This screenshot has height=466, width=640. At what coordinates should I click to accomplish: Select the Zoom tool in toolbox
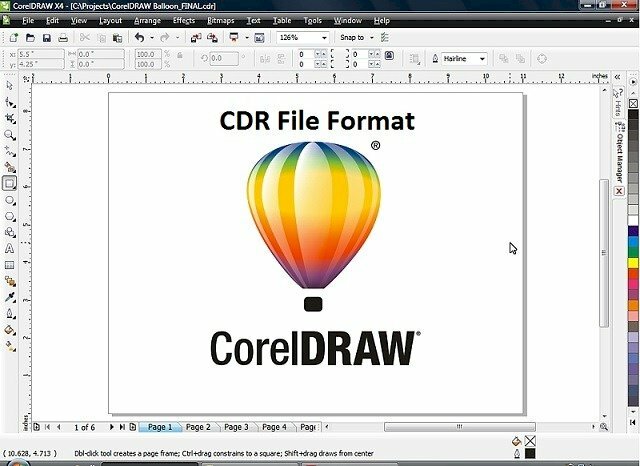point(10,134)
